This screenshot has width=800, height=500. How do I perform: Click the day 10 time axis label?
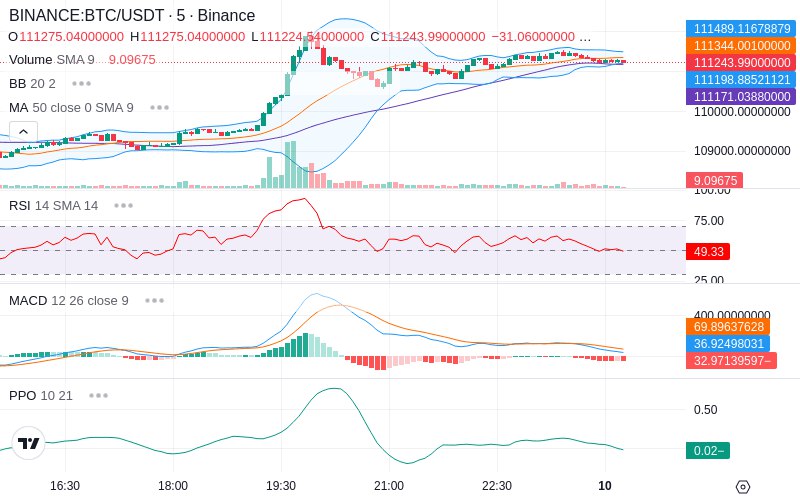605,486
